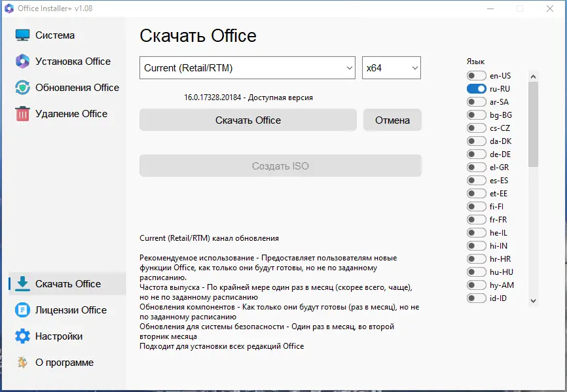
Task: Show the О программе page
Action: point(67,363)
